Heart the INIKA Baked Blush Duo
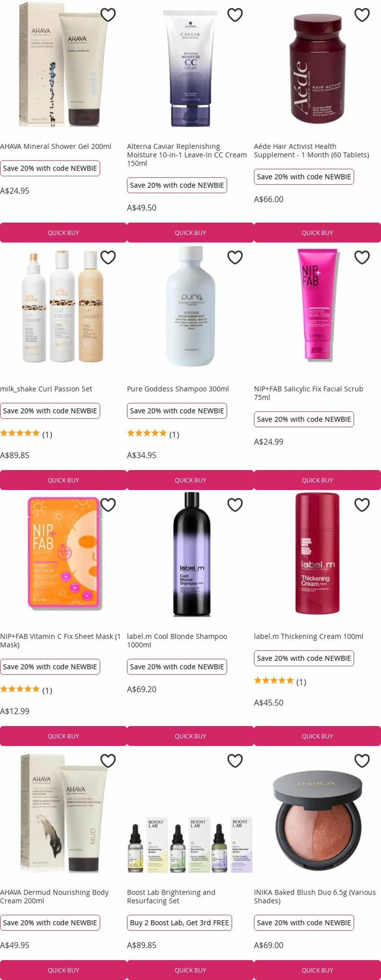This screenshot has width=381, height=980. coord(362,761)
